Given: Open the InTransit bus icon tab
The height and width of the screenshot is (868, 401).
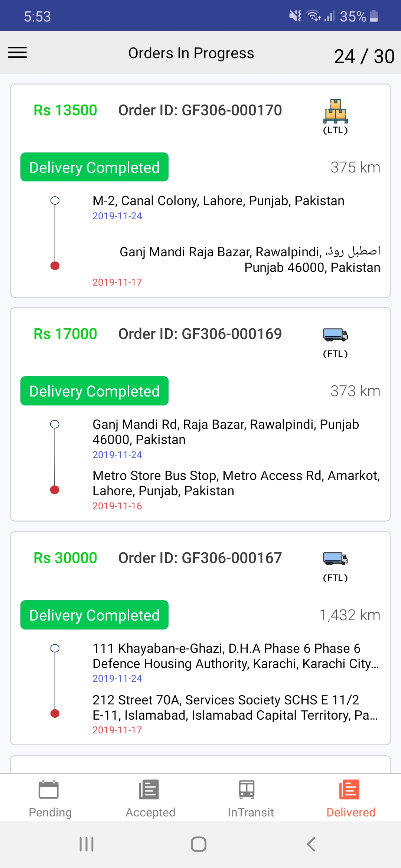Looking at the screenshot, I should point(247,790).
